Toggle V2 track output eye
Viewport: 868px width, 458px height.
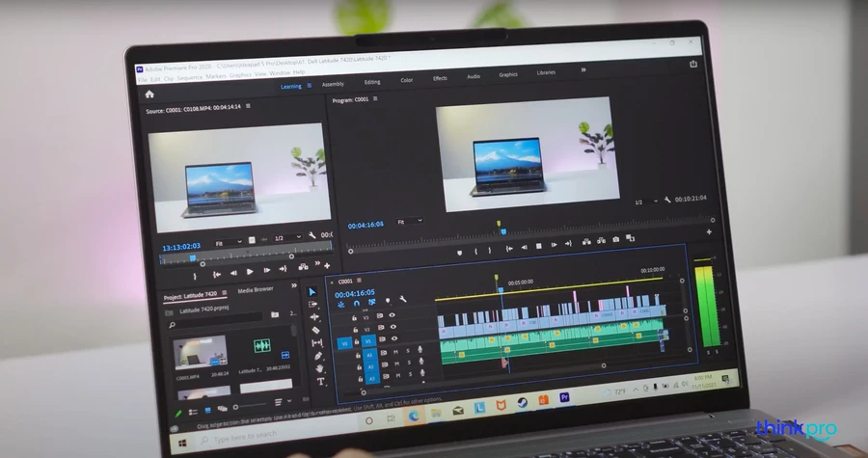[x=393, y=327]
